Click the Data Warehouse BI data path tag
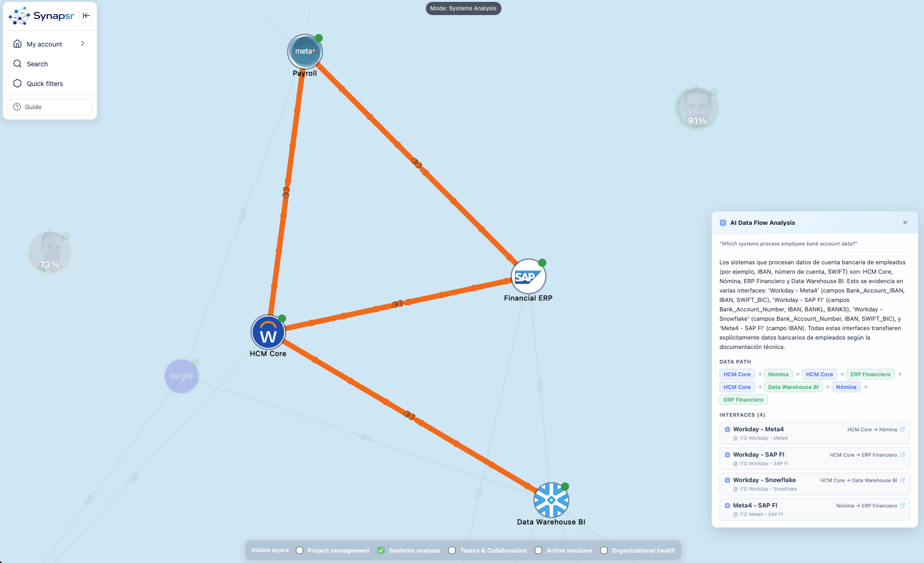This screenshot has width=924, height=563. pyautogui.click(x=793, y=387)
